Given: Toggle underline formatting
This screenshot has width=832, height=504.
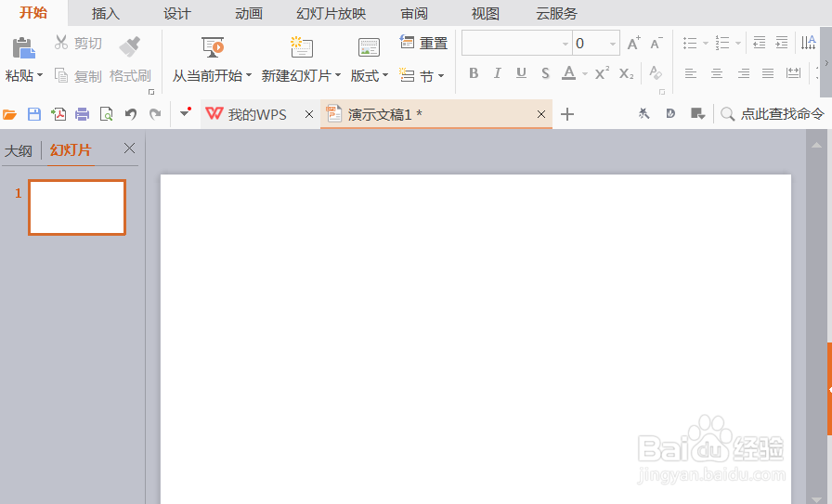Looking at the screenshot, I should (x=522, y=73).
